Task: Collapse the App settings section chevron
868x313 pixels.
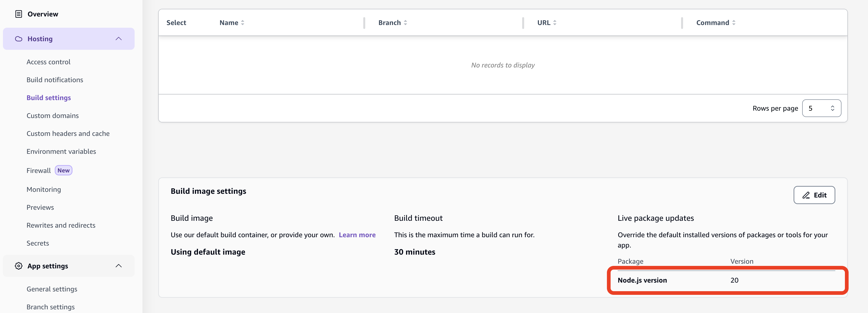Action: click(x=119, y=266)
